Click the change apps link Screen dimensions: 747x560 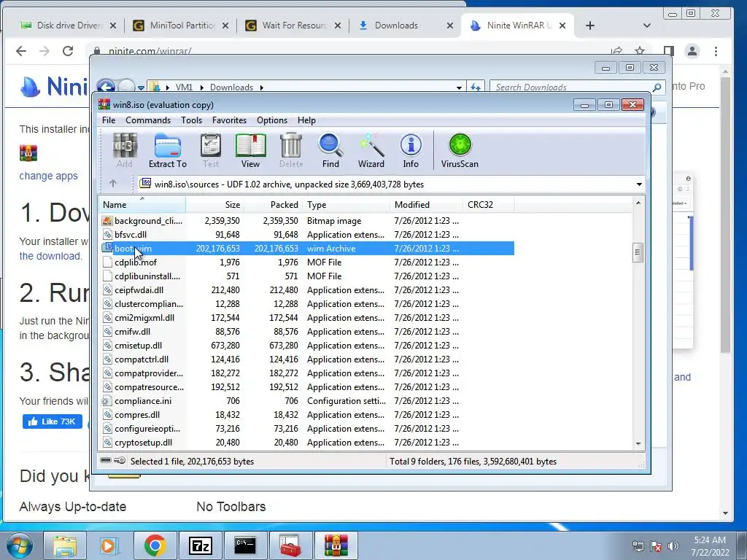pyautogui.click(x=48, y=176)
